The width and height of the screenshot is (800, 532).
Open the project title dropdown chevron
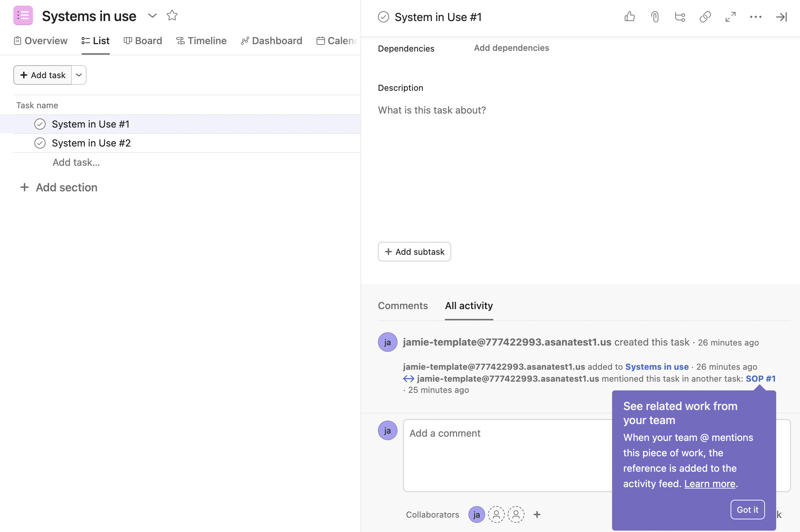(x=152, y=16)
